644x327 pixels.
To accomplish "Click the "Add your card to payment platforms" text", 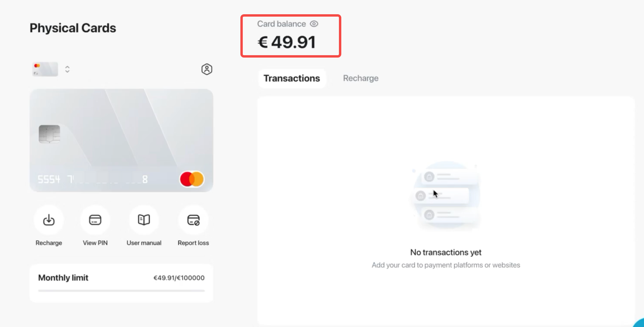I will pyautogui.click(x=446, y=265).
